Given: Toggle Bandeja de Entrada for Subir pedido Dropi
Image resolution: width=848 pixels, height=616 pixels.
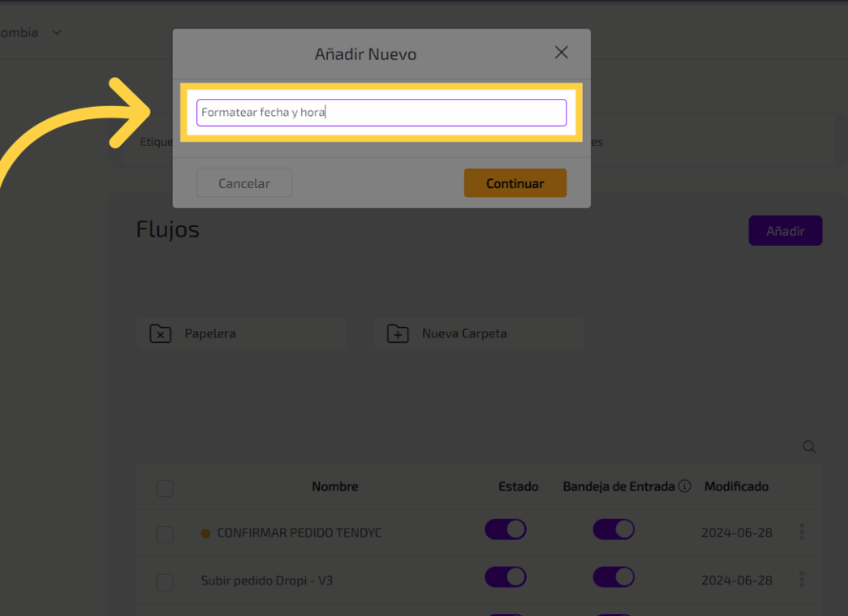Looking at the screenshot, I should point(614,576).
